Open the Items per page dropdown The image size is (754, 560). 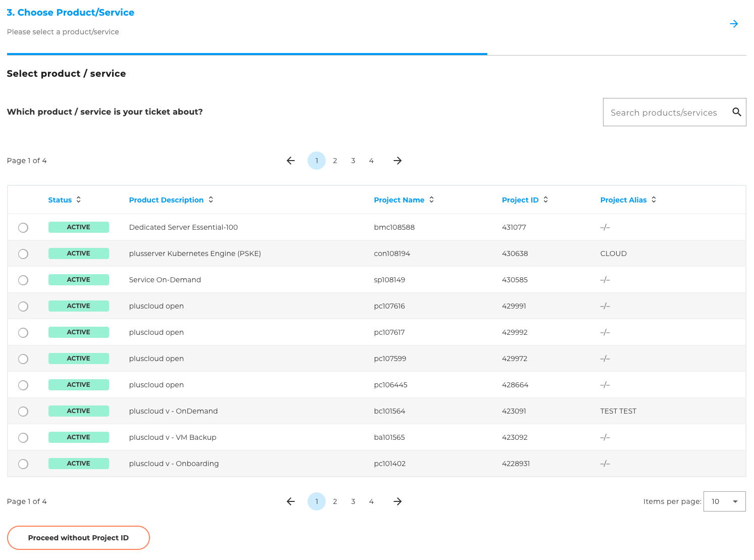724,501
